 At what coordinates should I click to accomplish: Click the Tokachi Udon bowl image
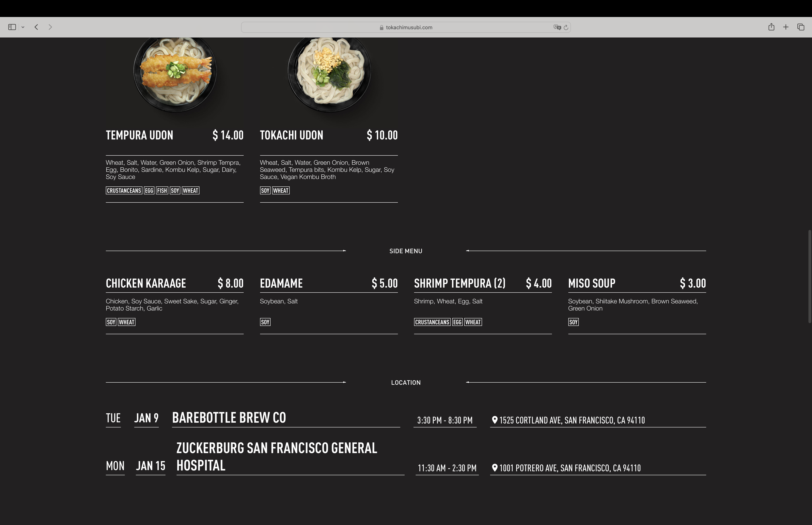(329, 74)
